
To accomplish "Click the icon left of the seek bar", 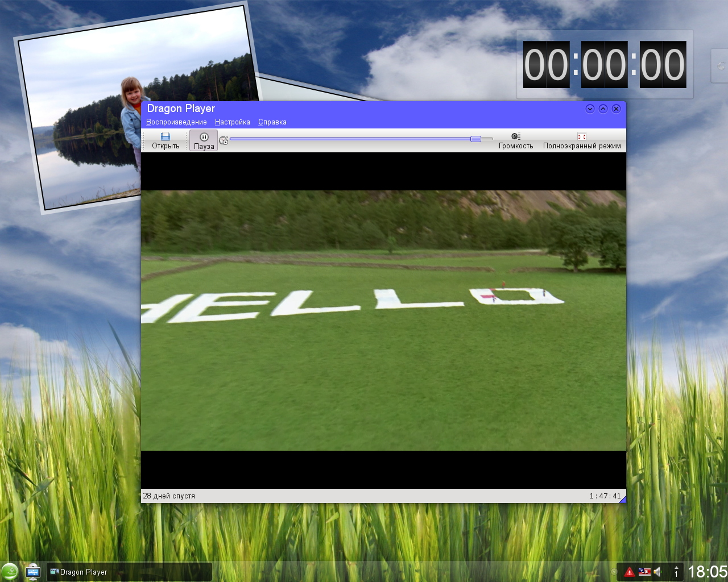I will (224, 140).
